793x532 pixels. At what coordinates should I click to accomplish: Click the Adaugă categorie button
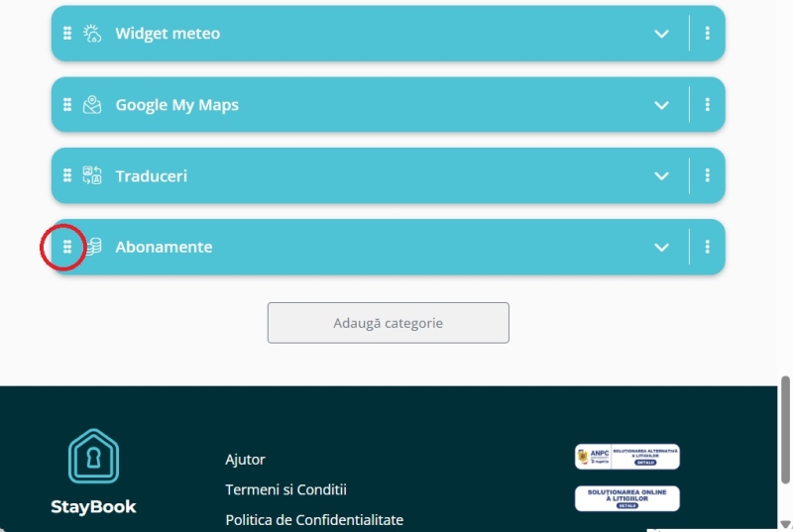tap(389, 323)
